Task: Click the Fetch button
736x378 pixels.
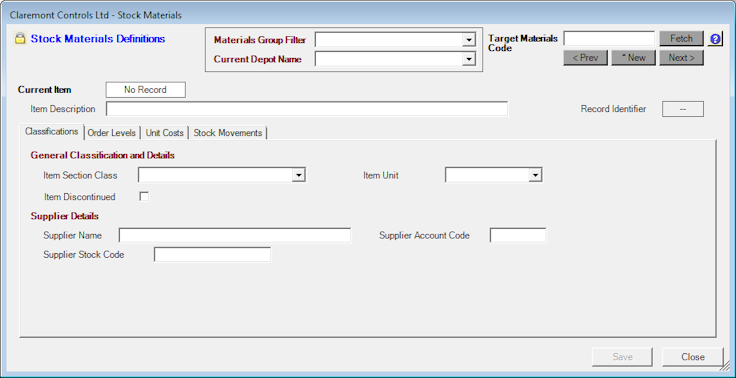Action: coord(681,39)
